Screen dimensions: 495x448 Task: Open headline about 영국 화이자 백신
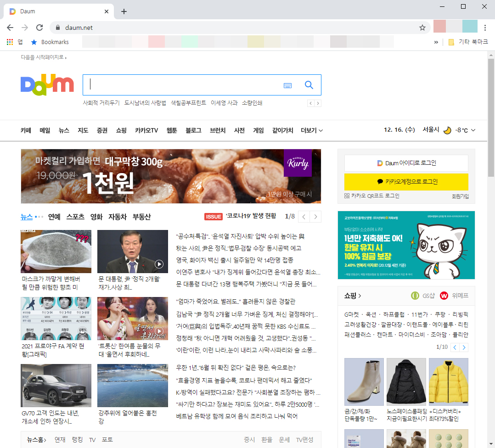point(235,260)
